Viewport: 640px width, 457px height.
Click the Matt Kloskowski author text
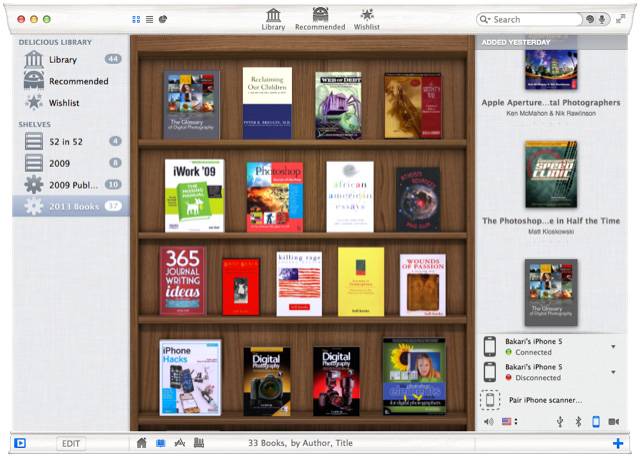pos(551,231)
